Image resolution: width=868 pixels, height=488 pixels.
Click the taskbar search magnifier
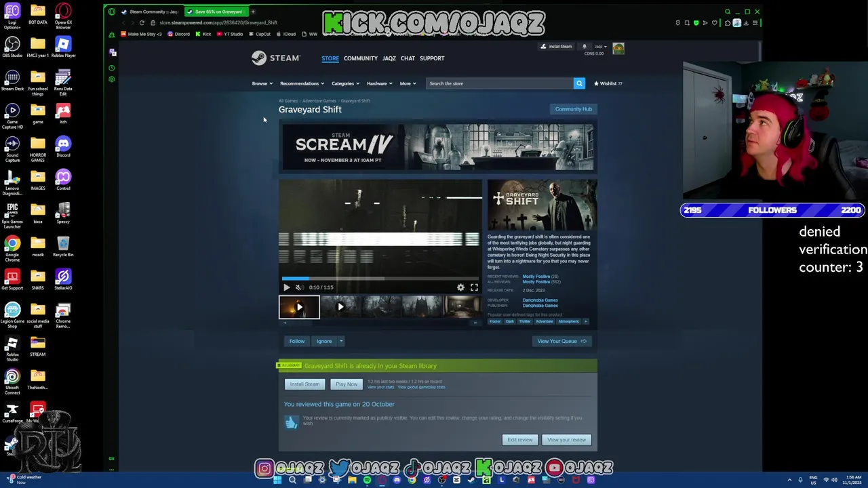click(292, 480)
